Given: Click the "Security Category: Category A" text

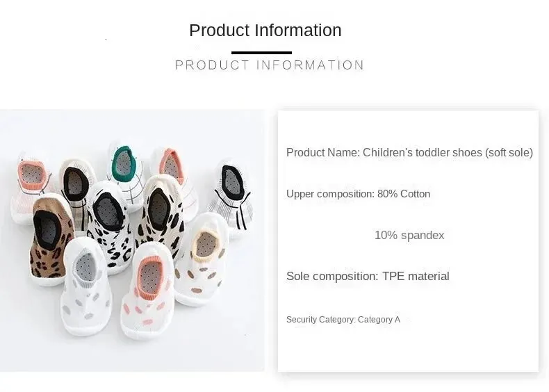Looking at the screenshot, I should click(x=343, y=320).
